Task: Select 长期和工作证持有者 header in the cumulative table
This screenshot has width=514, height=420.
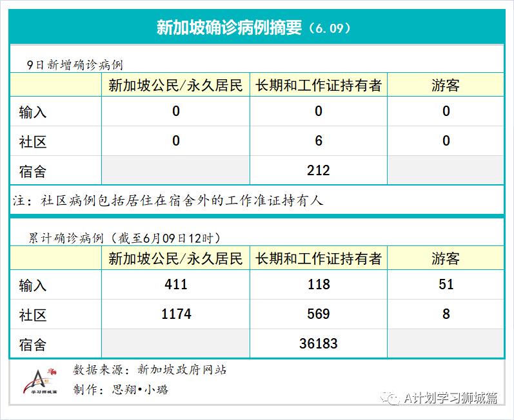Action: click(319, 258)
